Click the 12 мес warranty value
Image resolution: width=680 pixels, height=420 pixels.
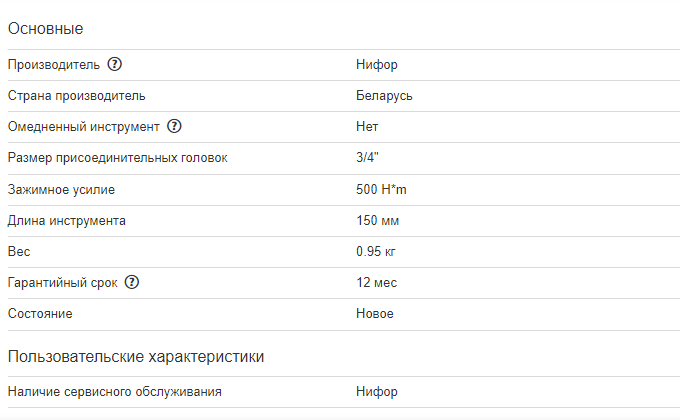pyautogui.click(x=376, y=283)
